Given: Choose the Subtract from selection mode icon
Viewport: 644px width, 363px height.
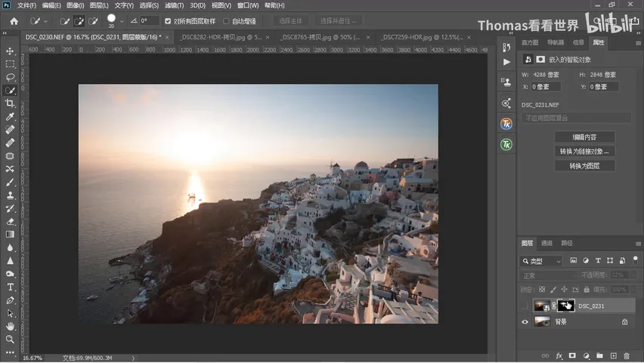Looking at the screenshot, I should [93, 21].
